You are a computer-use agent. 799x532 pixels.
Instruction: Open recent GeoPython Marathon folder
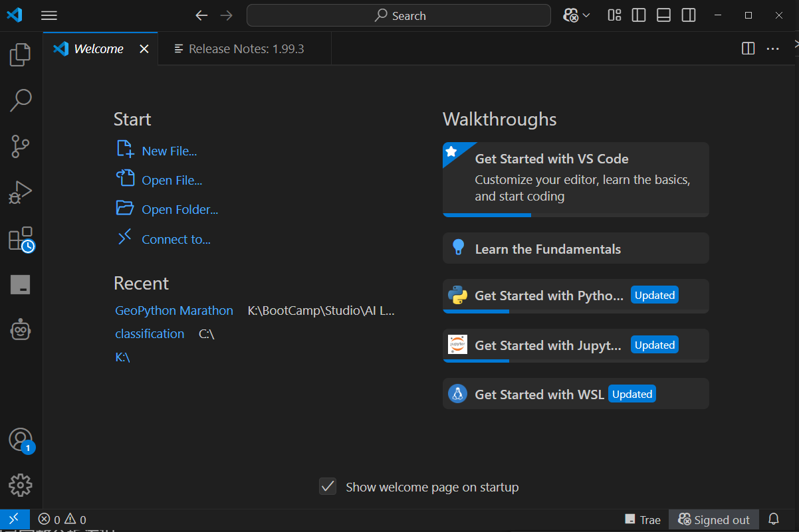tap(174, 311)
